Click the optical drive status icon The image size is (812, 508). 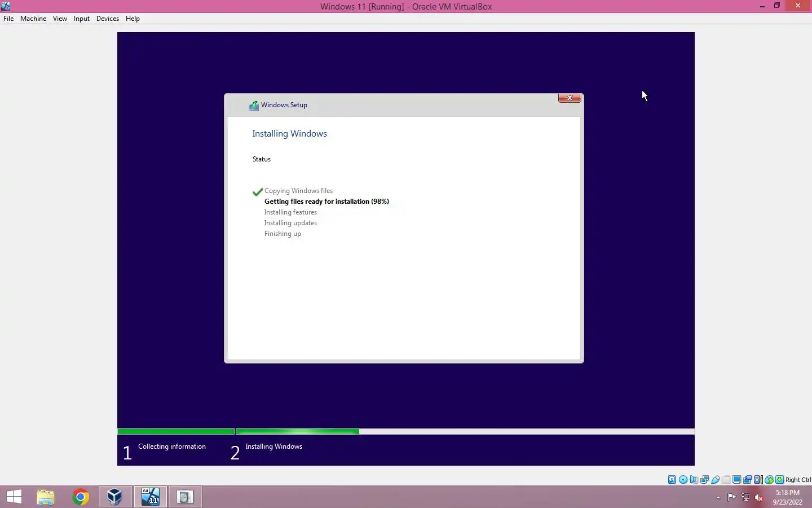tap(683, 480)
